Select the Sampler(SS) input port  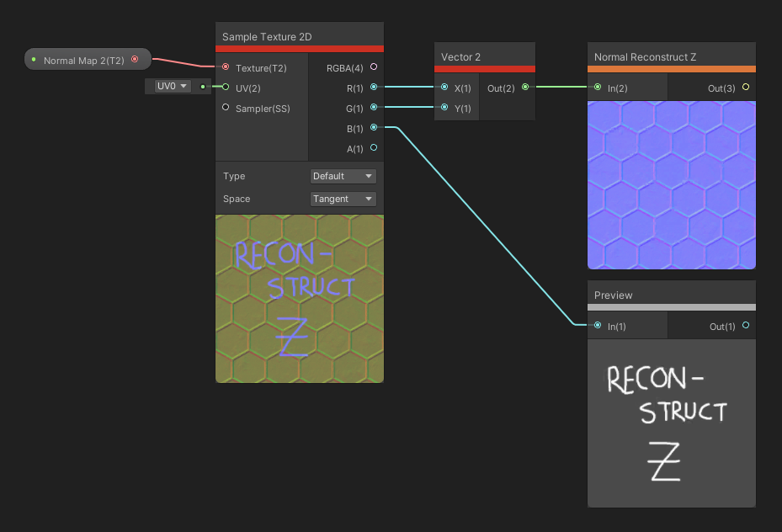coord(225,108)
